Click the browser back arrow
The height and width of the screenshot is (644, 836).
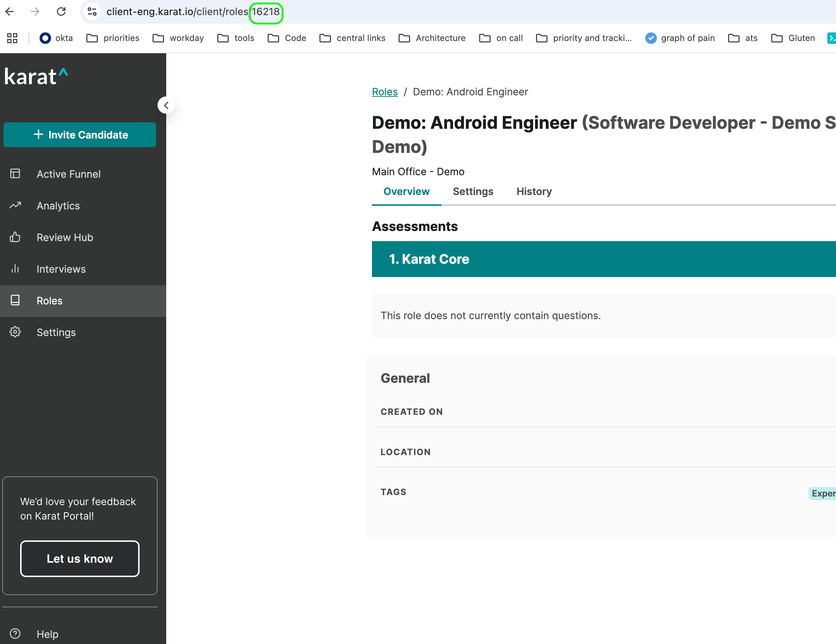coord(10,12)
